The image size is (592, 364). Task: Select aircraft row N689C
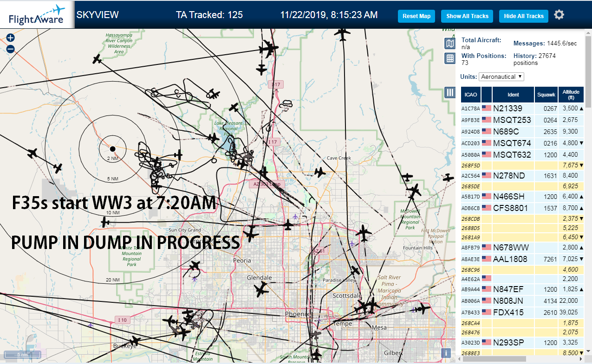tap(523, 132)
